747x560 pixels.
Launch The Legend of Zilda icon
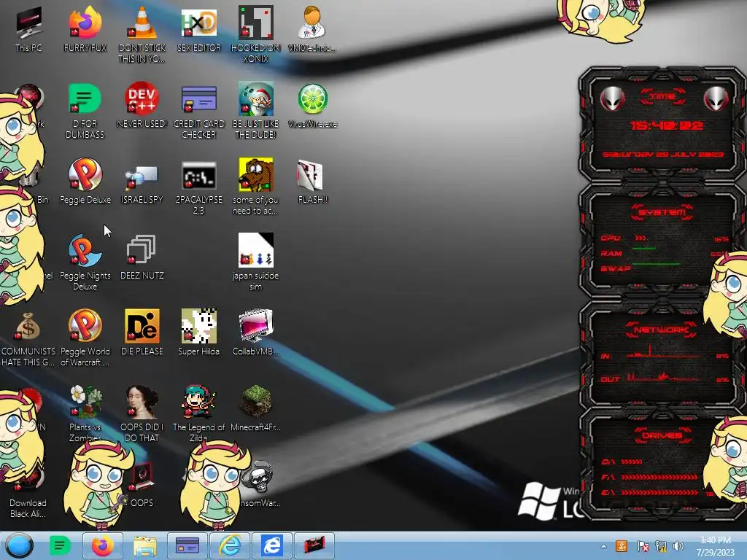pos(198,413)
